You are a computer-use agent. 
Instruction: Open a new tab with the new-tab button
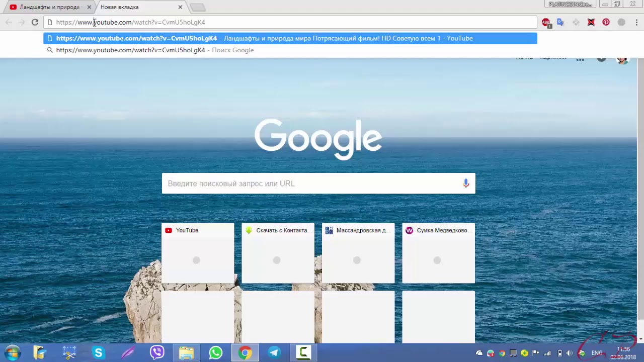point(198,7)
